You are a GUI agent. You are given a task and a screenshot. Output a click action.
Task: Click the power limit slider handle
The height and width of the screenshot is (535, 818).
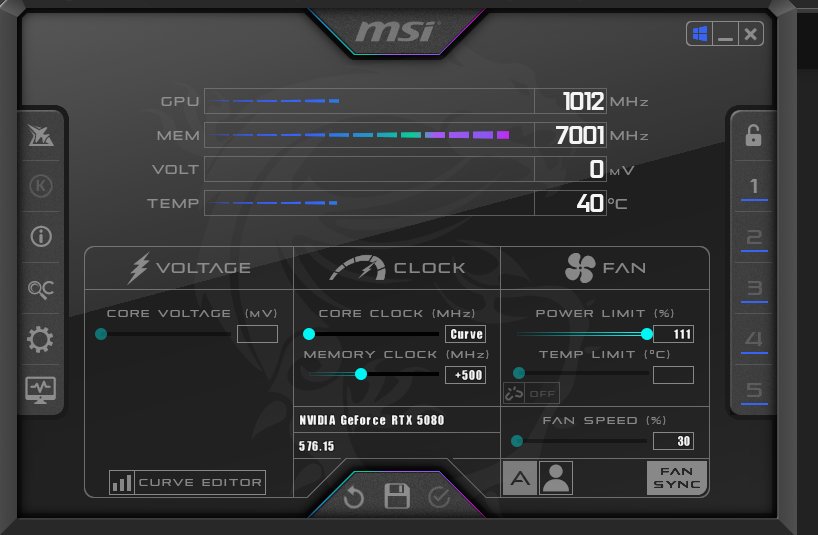tap(647, 334)
